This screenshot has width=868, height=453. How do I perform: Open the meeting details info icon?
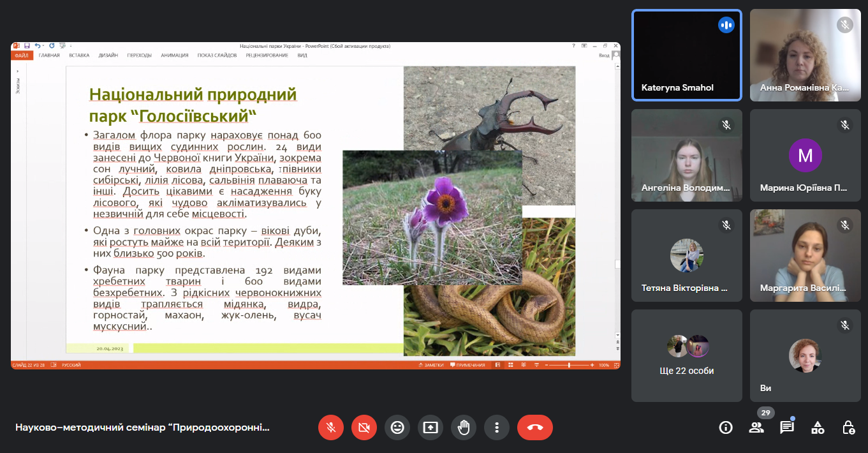pyautogui.click(x=726, y=427)
